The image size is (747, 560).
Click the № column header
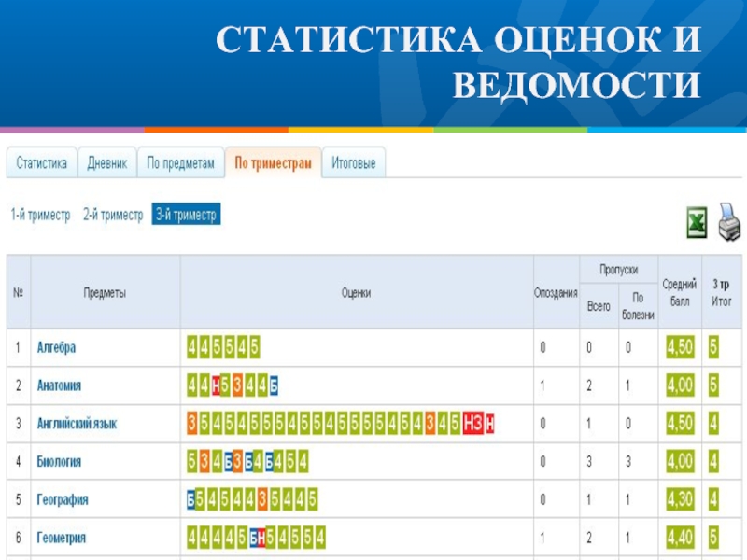click(19, 292)
